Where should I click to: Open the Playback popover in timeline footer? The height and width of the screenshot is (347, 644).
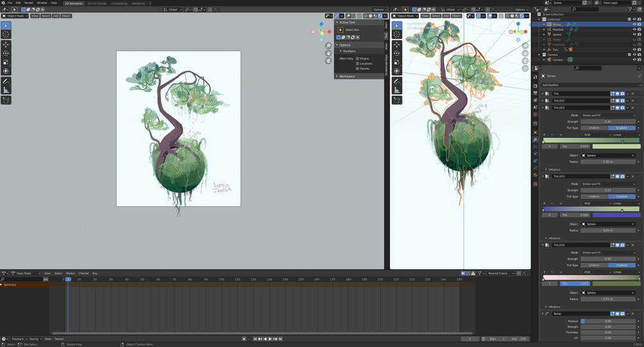(18, 339)
